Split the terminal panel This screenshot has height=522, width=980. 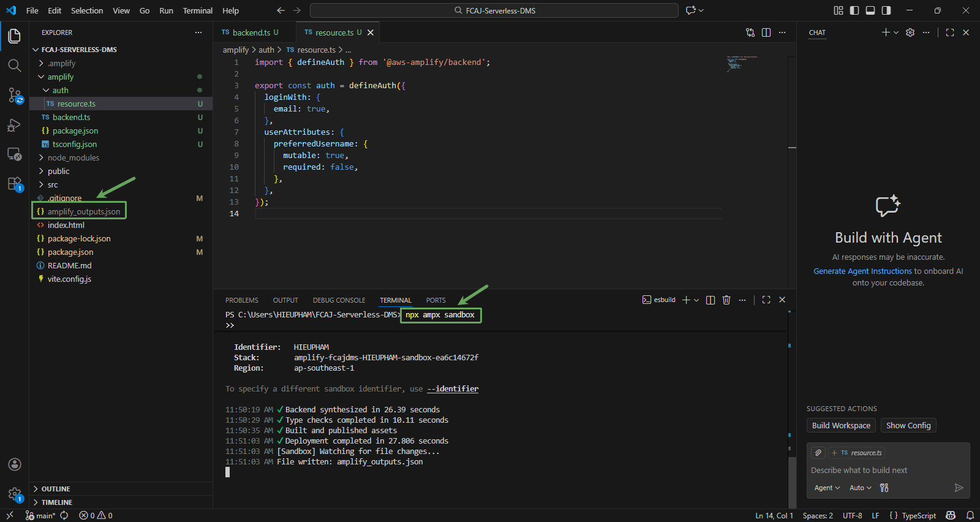[x=710, y=300]
